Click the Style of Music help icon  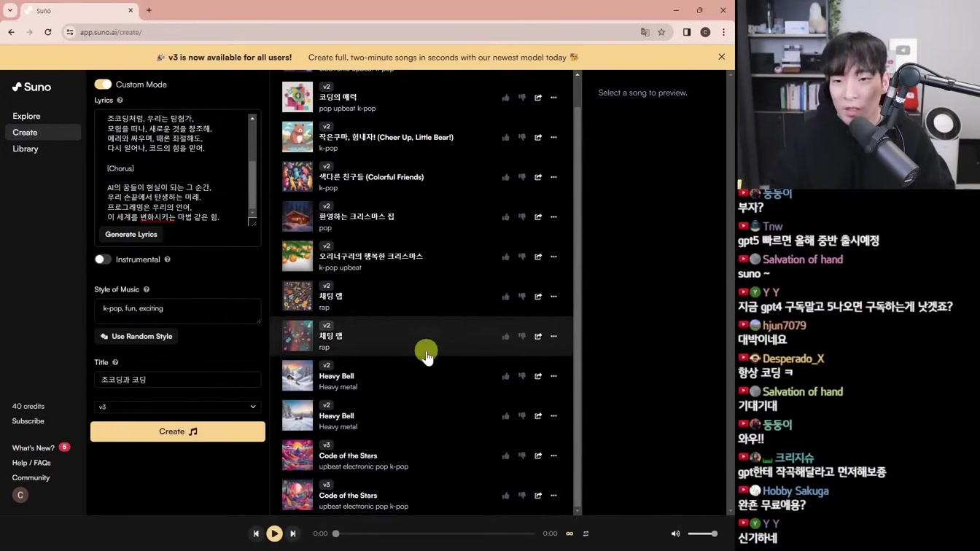tap(147, 289)
